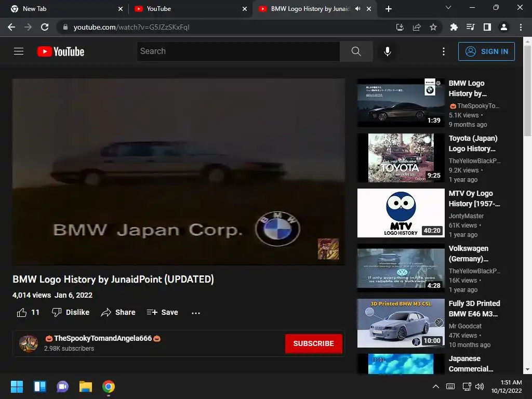Open the clock showing 1:51 AM
Image resolution: width=532 pixels, height=399 pixels.
[507, 387]
